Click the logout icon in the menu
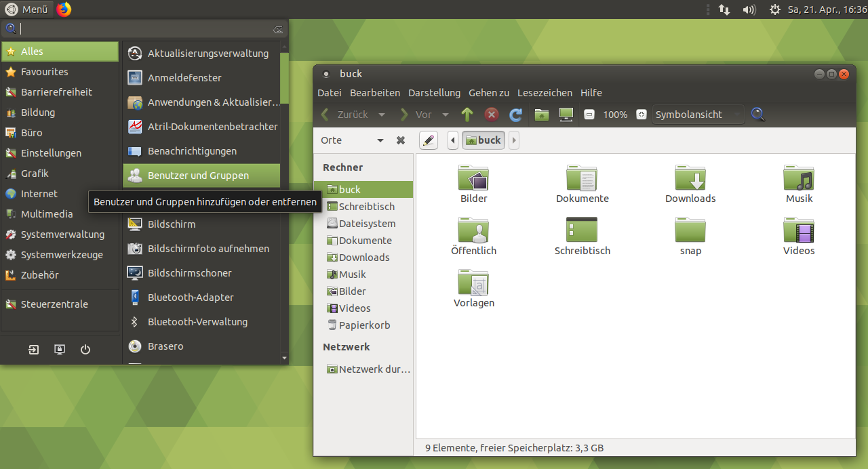The height and width of the screenshot is (469, 868). [x=34, y=350]
